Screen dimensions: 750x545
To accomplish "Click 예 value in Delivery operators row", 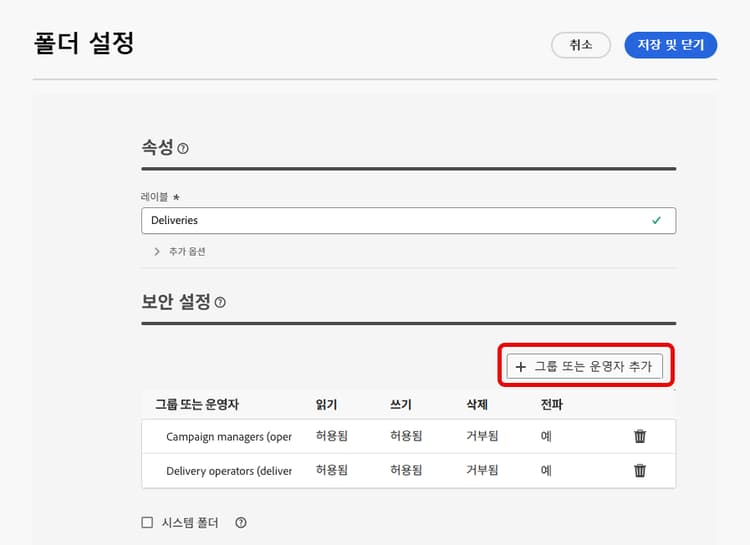I will (546, 470).
